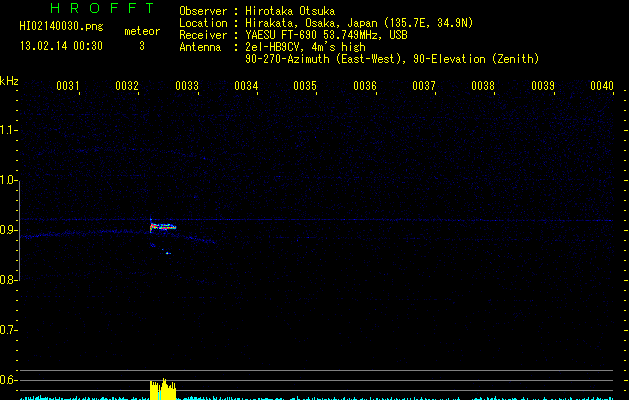Click the 0.6 kHz axis label

click(x=8, y=380)
